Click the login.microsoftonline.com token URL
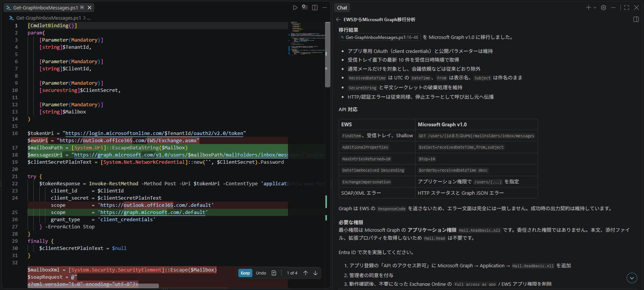The image size is (644, 290). point(154,133)
